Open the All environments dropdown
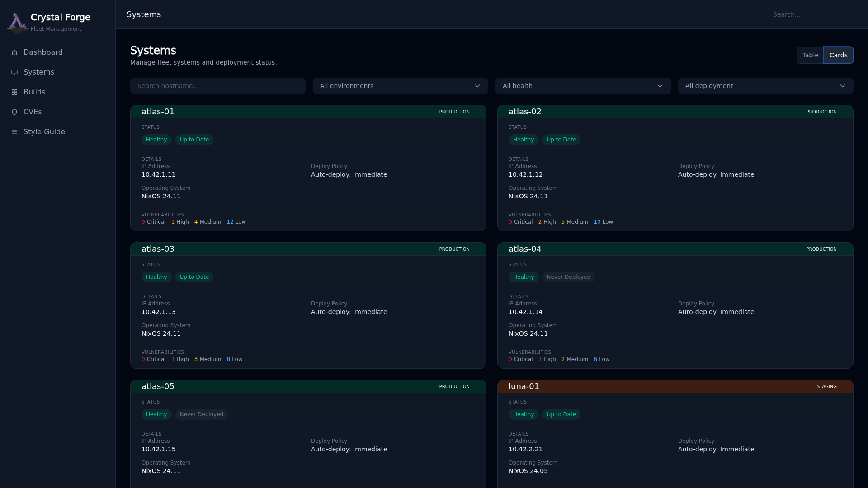Screen dimensions: 868x488 [400, 86]
